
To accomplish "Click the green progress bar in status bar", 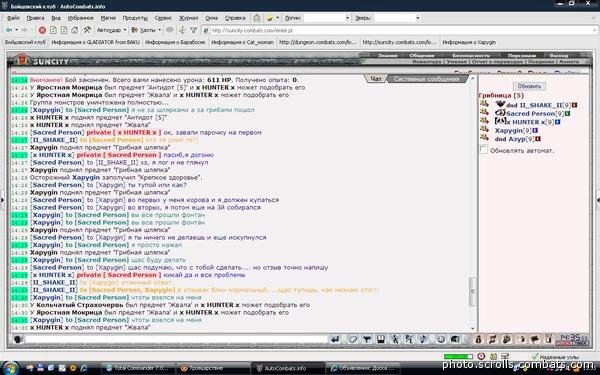I will coord(458,357).
